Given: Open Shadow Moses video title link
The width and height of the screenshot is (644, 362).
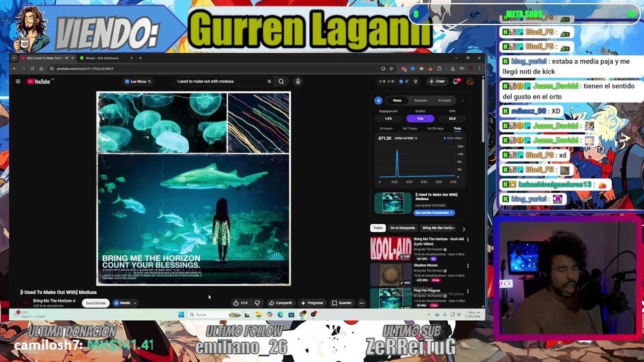Looking at the screenshot, I should pyautogui.click(x=426, y=265).
